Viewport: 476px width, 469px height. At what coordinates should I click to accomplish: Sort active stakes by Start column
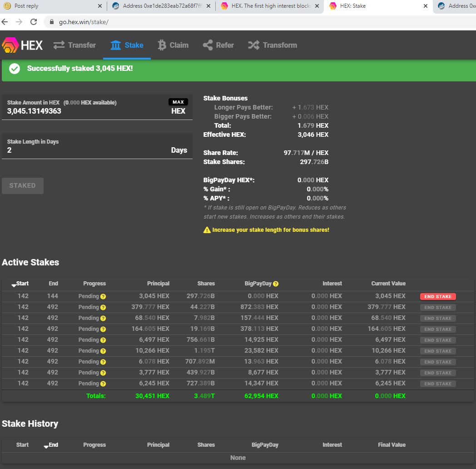point(20,284)
